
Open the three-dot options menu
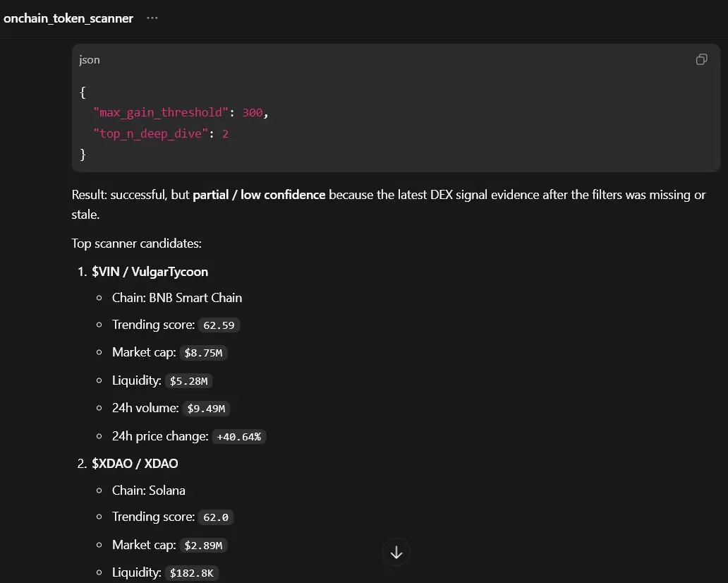point(152,18)
